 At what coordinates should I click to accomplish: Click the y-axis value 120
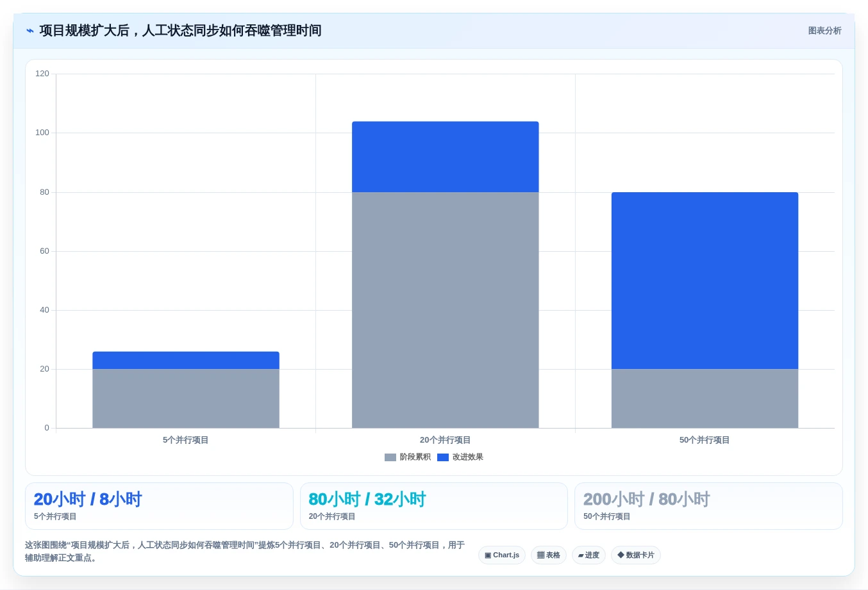pos(42,74)
